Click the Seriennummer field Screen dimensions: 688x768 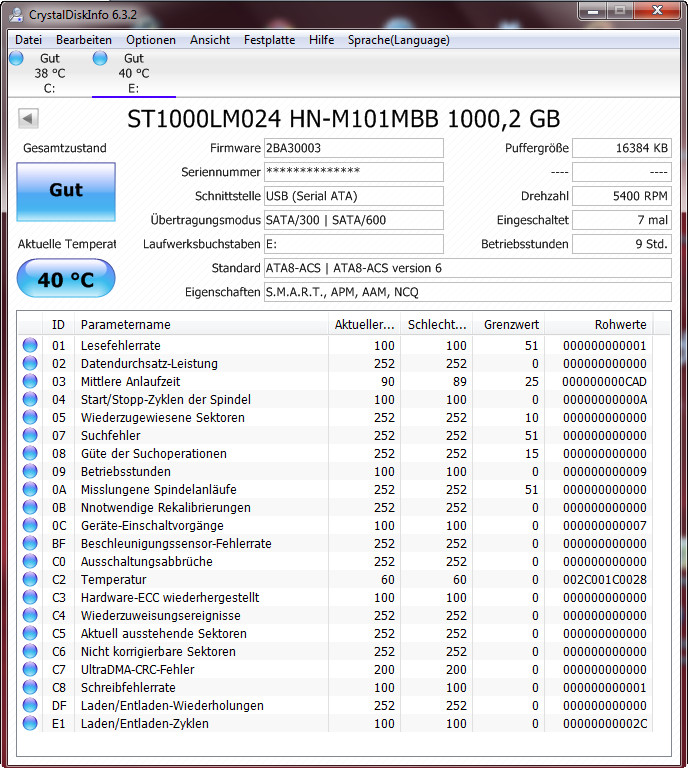pyautogui.click(x=354, y=172)
